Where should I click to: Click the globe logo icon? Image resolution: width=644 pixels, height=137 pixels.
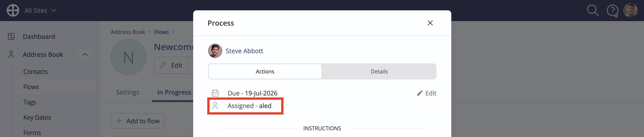13,11
